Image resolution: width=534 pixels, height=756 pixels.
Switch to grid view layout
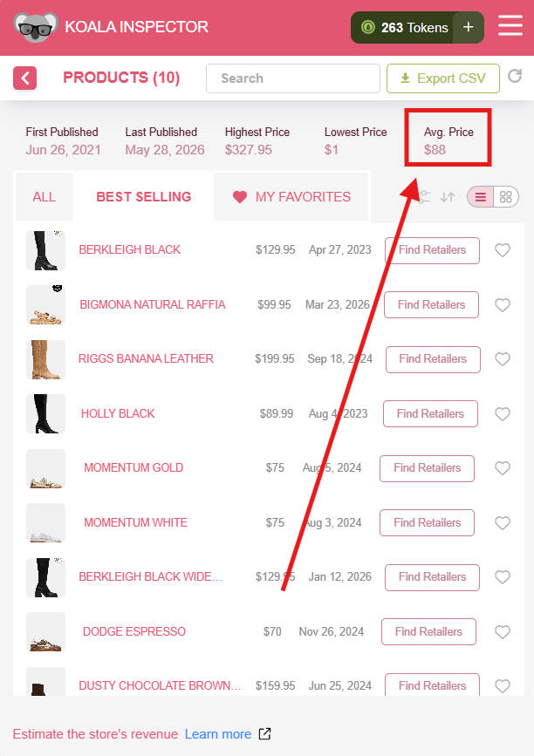505,197
